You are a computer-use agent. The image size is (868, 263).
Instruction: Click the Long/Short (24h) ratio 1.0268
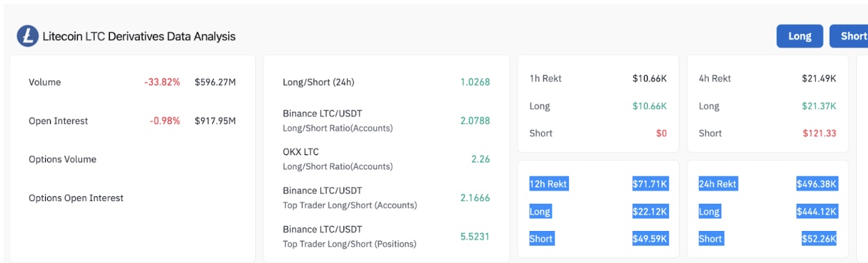pyautogui.click(x=475, y=82)
